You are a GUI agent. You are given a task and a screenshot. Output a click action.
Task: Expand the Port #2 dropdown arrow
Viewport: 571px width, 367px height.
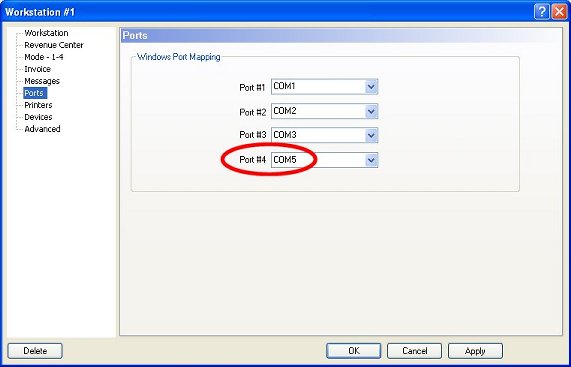pos(371,111)
